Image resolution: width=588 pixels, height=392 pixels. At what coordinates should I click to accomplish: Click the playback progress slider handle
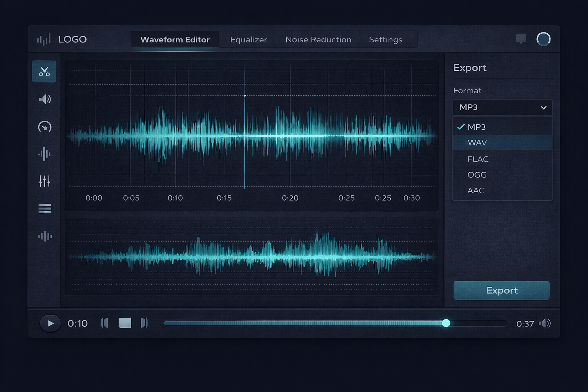click(446, 323)
